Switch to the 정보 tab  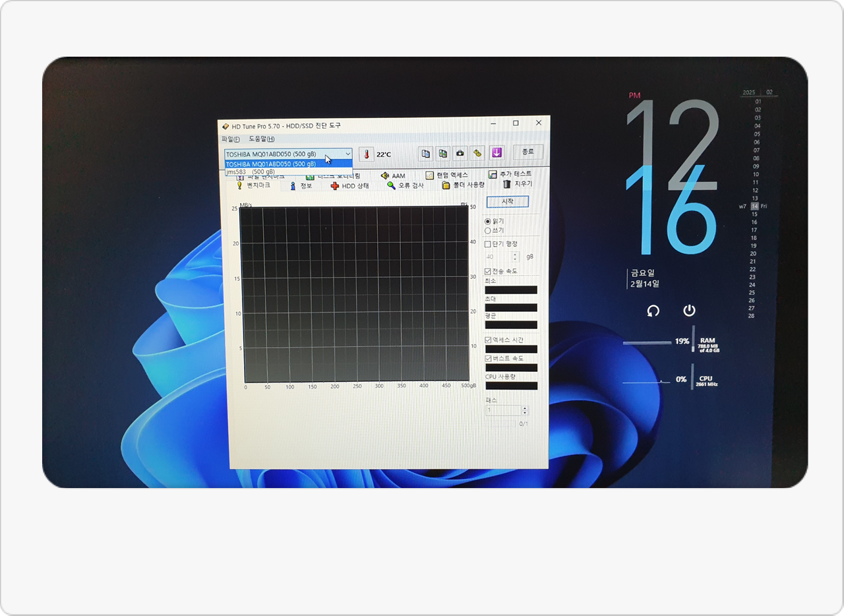click(301, 186)
